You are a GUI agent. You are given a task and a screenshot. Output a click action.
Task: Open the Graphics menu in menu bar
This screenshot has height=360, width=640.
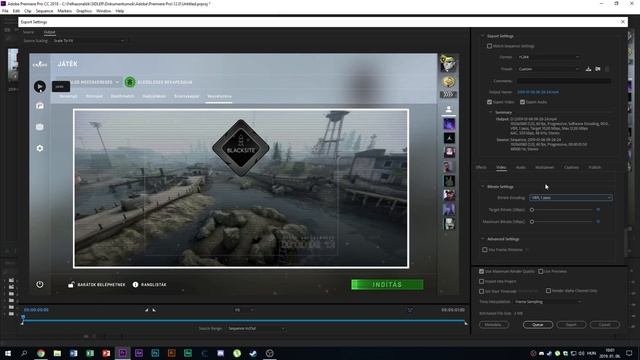tap(84, 11)
